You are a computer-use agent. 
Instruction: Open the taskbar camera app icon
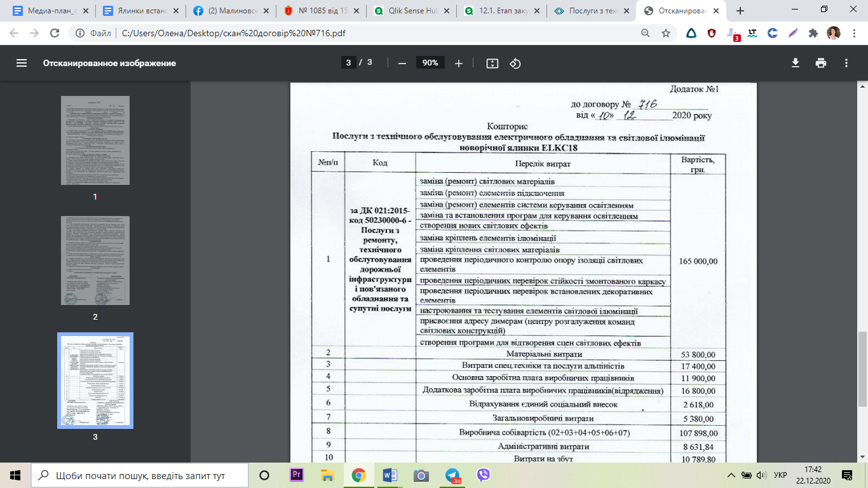click(421, 475)
